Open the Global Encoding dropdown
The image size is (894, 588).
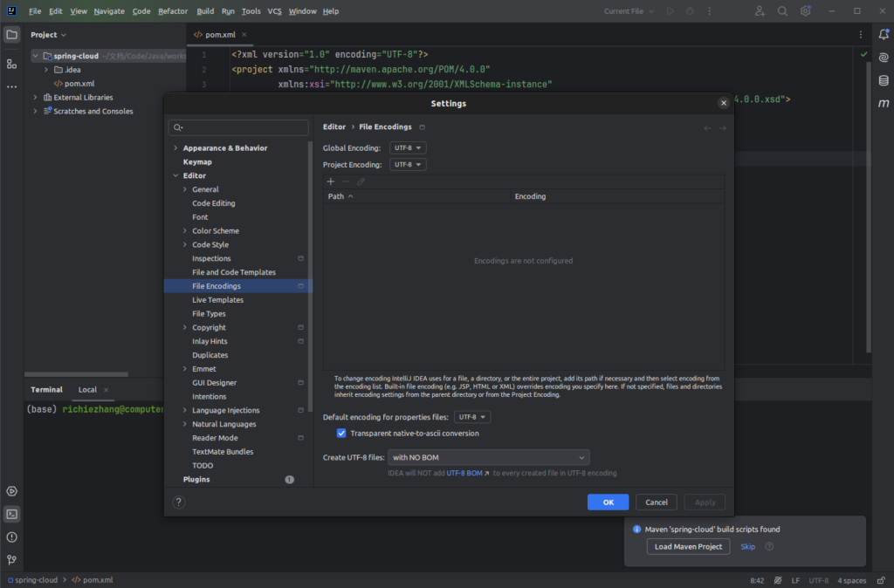(408, 148)
